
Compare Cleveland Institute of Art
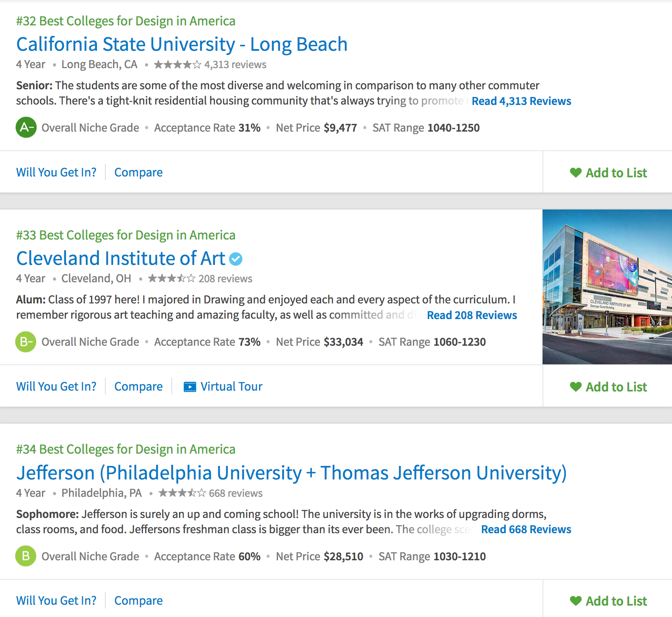138,387
